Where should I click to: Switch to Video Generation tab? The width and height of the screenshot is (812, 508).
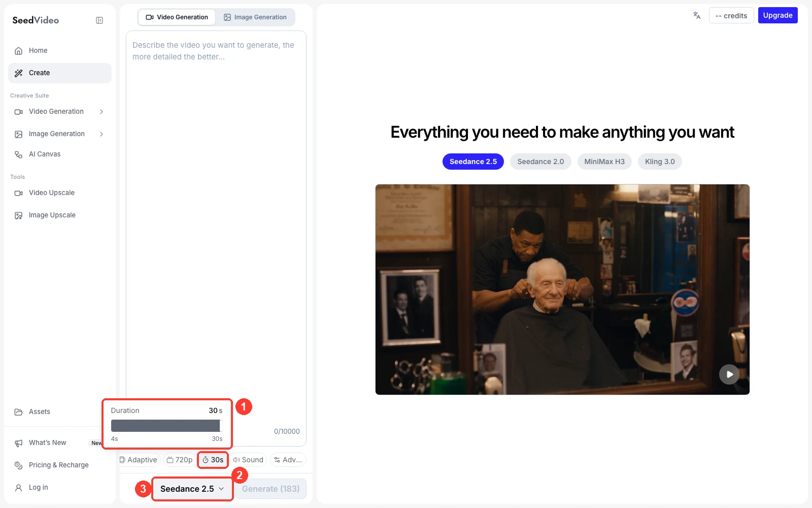click(177, 17)
